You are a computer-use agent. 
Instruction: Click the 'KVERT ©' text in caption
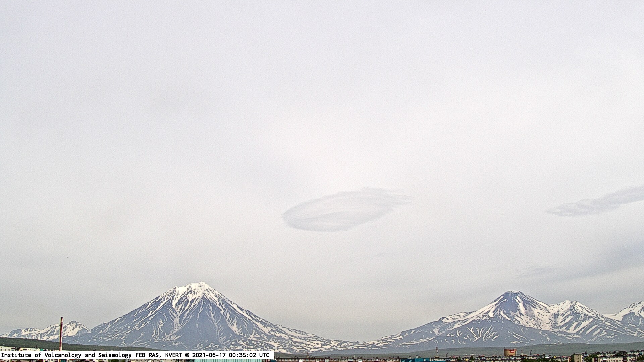pyautogui.click(x=177, y=355)
